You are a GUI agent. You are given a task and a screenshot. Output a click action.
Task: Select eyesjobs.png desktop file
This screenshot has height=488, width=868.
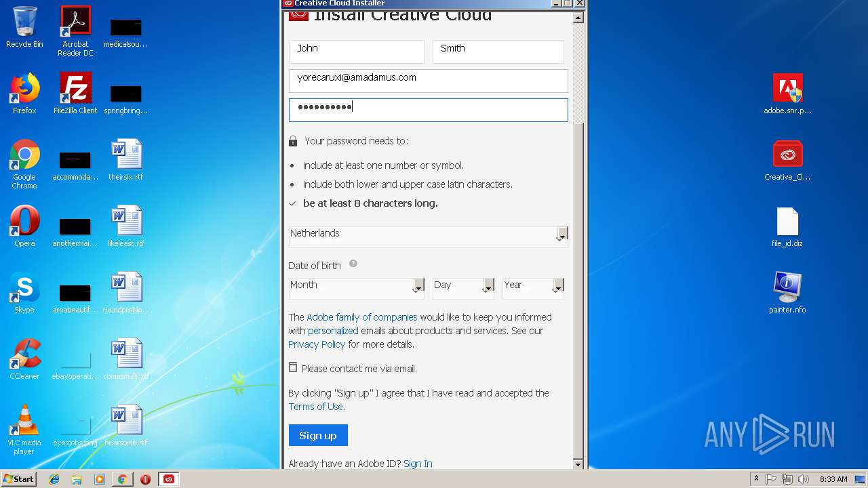point(75,430)
